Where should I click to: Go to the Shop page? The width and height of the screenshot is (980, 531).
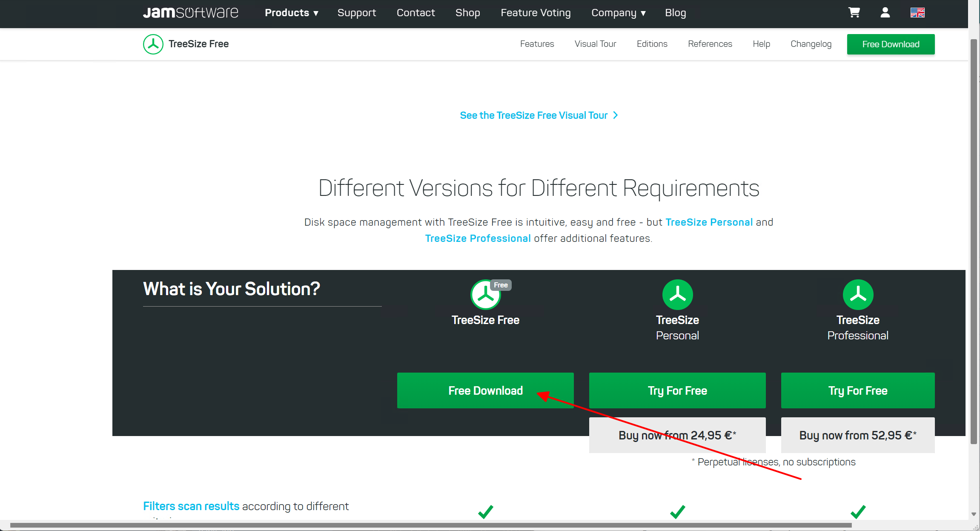click(x=467, y=13)
